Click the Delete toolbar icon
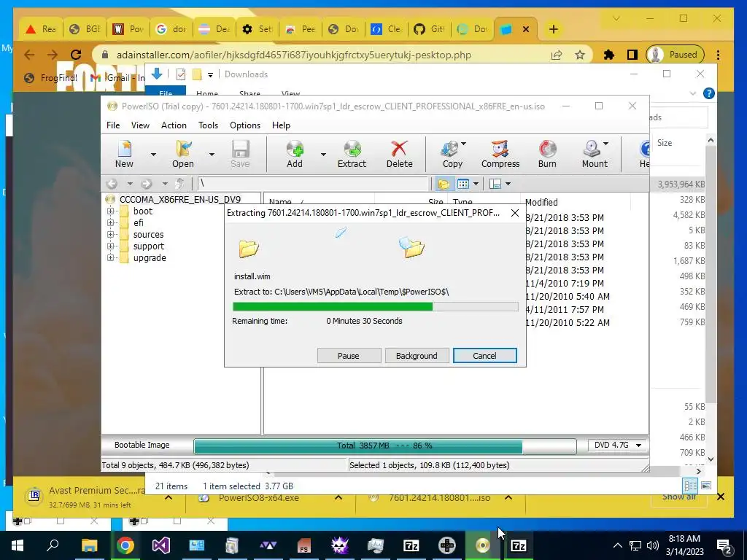The image size is (747, 560). click(399, 154)
